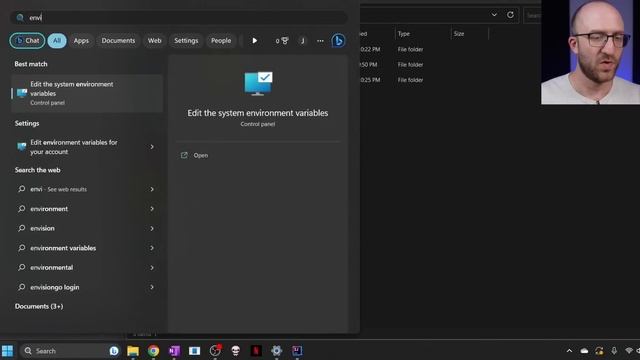The image size is (640, 360).
Task: Open the Windows Start button
Action: [7, 351]
